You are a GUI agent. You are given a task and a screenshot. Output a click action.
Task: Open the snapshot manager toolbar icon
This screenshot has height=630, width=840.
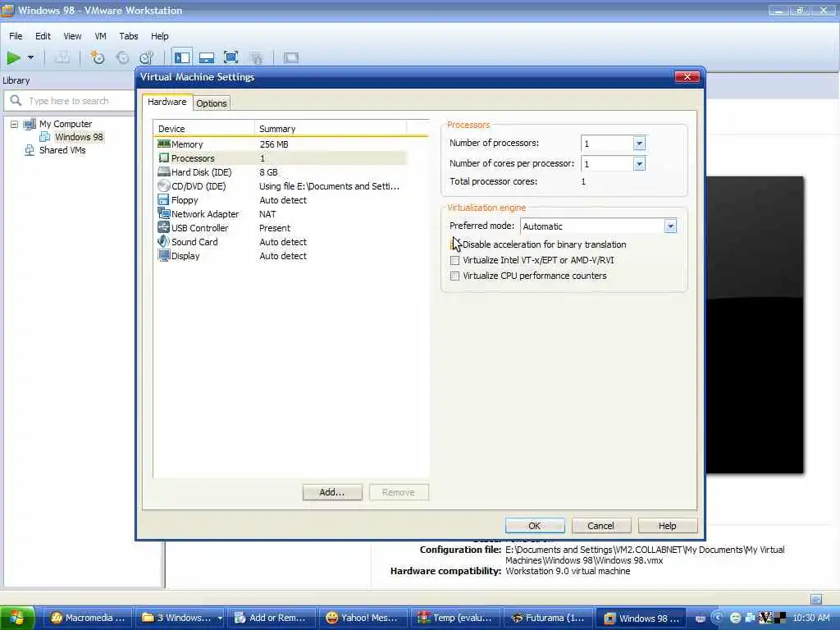point(146,57)
